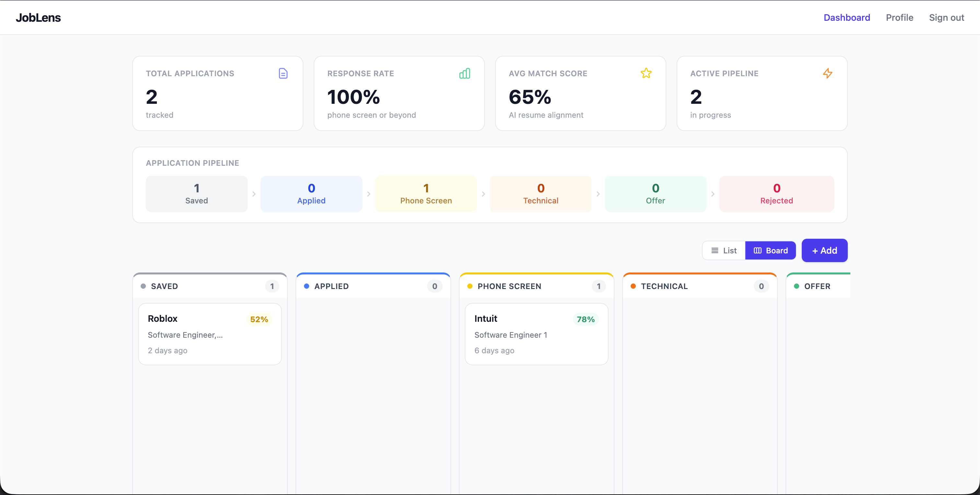Click the chevron between Technical and Offer stages
The width and height of the screenshot is (980, 495).
[x=598, y=194]
